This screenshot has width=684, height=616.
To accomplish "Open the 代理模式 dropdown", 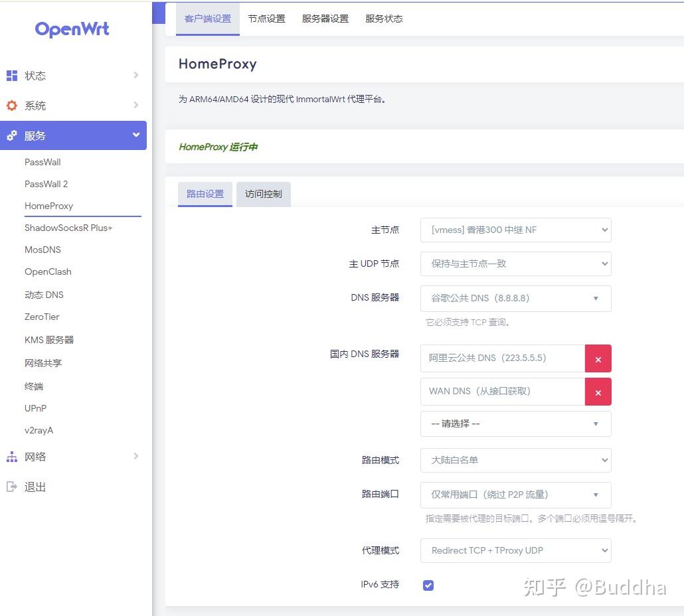I will point(515,550).
